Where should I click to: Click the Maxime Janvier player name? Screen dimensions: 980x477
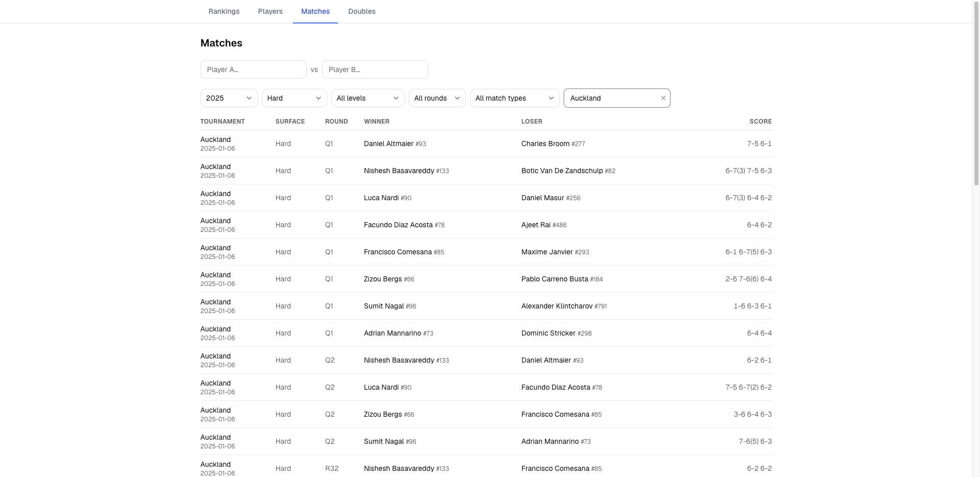(x=547, y=252)
